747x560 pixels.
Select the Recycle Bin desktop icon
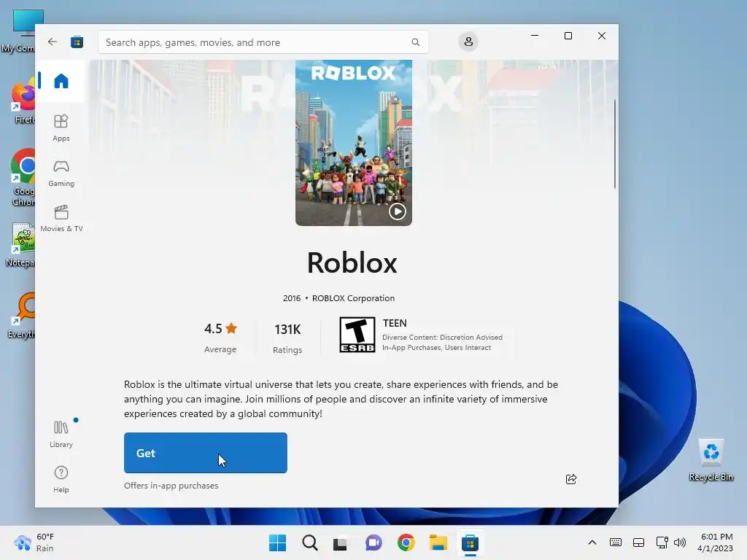[x=711, y=460]
